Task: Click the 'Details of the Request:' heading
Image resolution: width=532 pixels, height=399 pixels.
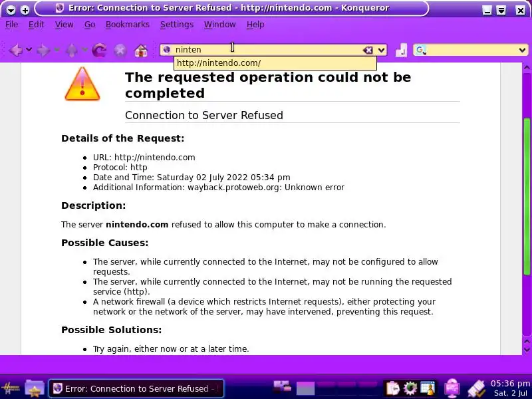Action: tap(123, 138)
